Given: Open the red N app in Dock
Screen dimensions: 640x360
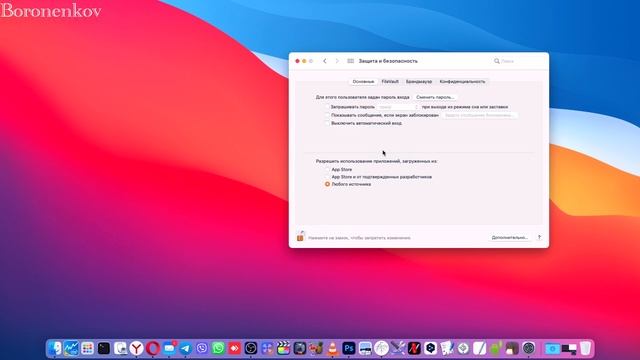Looking at the screenshot, I should (414, 348).
